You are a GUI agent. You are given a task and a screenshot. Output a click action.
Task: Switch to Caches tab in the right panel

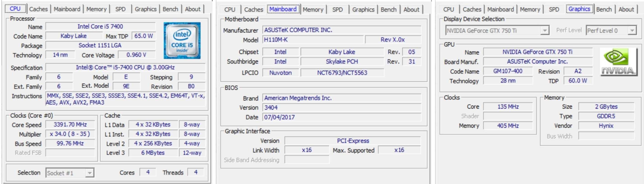(x=472, y=9)
